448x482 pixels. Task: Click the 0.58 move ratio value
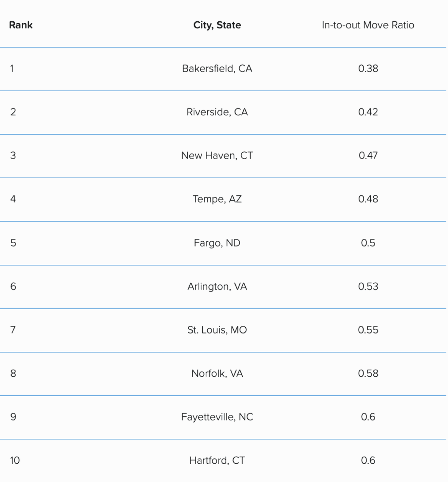(x=368, y=373)
